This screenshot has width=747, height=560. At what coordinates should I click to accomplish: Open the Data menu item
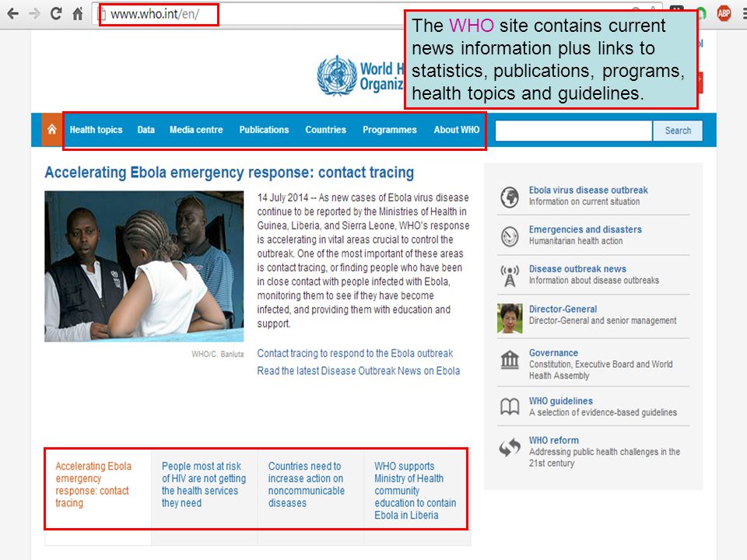pyautogui.click(x=146, y=130)
